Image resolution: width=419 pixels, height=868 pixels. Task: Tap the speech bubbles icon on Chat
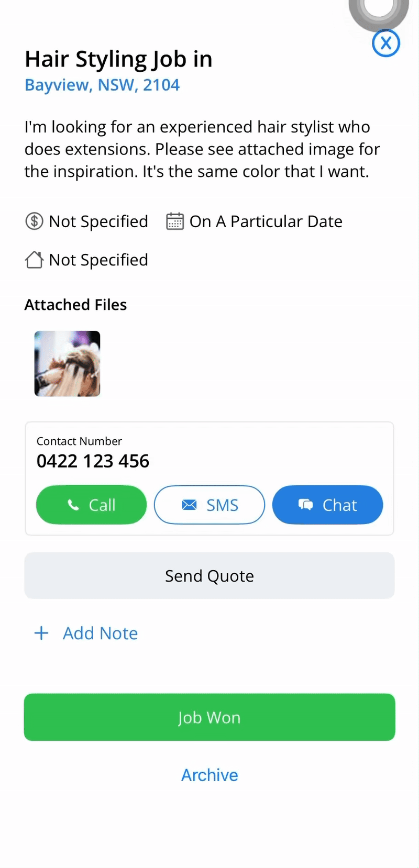[x=306, y=505]
